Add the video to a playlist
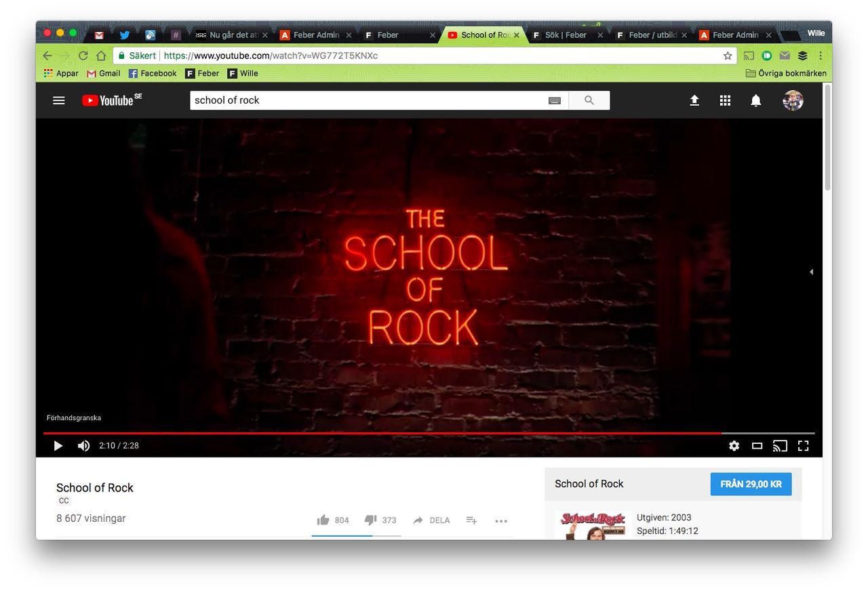The height and width of the screenshot is (591, 868). (471, 520)
